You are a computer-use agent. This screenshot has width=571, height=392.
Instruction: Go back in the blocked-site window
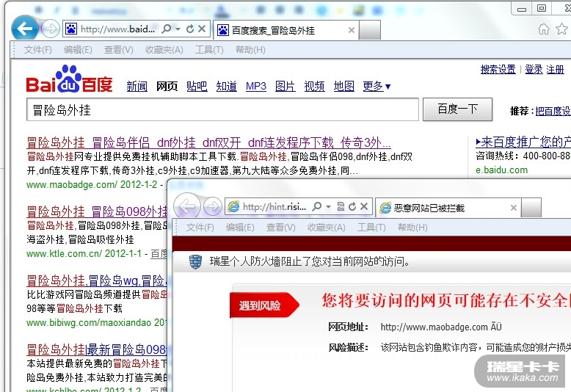coord(187,206)
